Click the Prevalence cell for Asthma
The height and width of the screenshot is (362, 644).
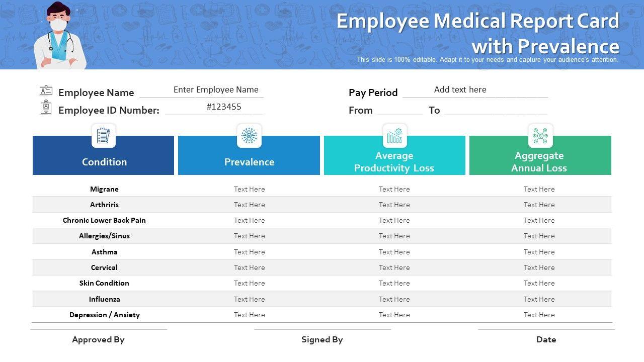point(249,252)
